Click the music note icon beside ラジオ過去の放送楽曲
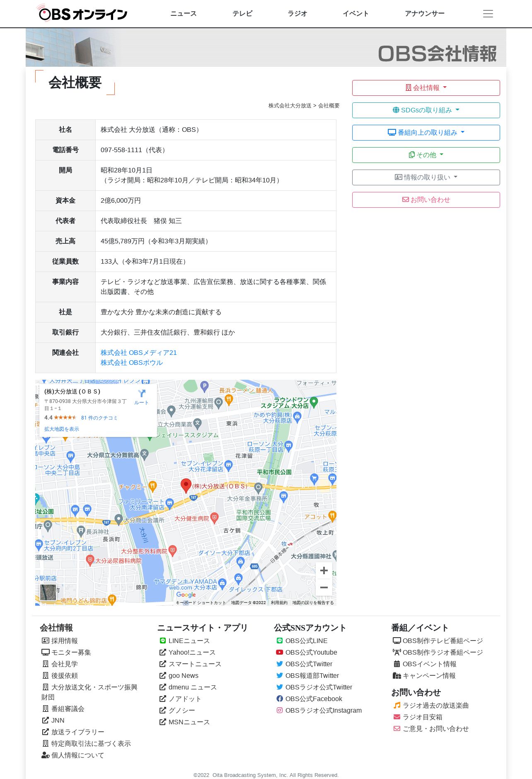The image size is (532, 779). (x=397, y=705)
